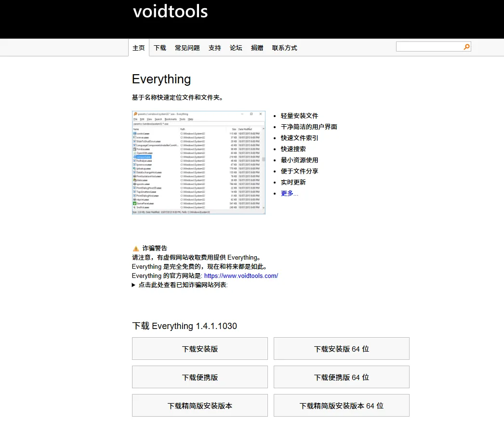The image size is (504, 421).
Task: Open the https://www.voidtools.com/ link
Action: (x=241, y=276)
